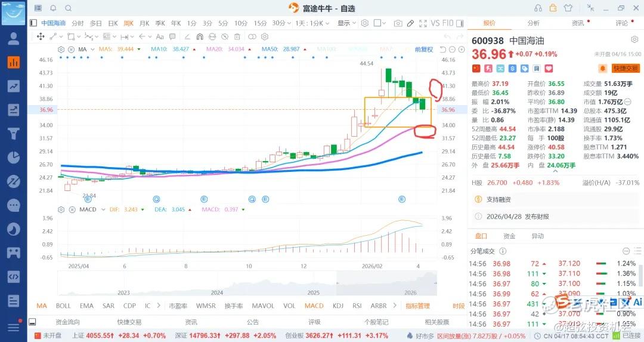The image size is (644, 342).
Task: Select the pencil drawing tool
Action: click(410, 23)
